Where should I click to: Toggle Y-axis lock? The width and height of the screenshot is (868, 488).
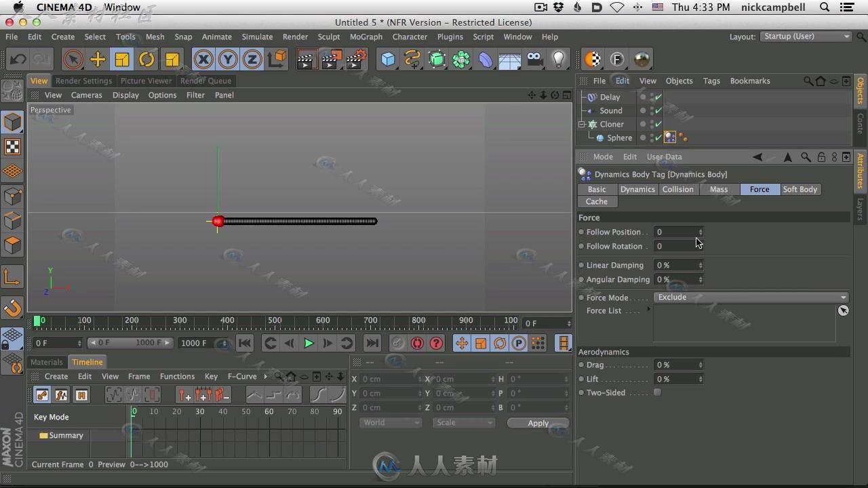click(228, 60)
